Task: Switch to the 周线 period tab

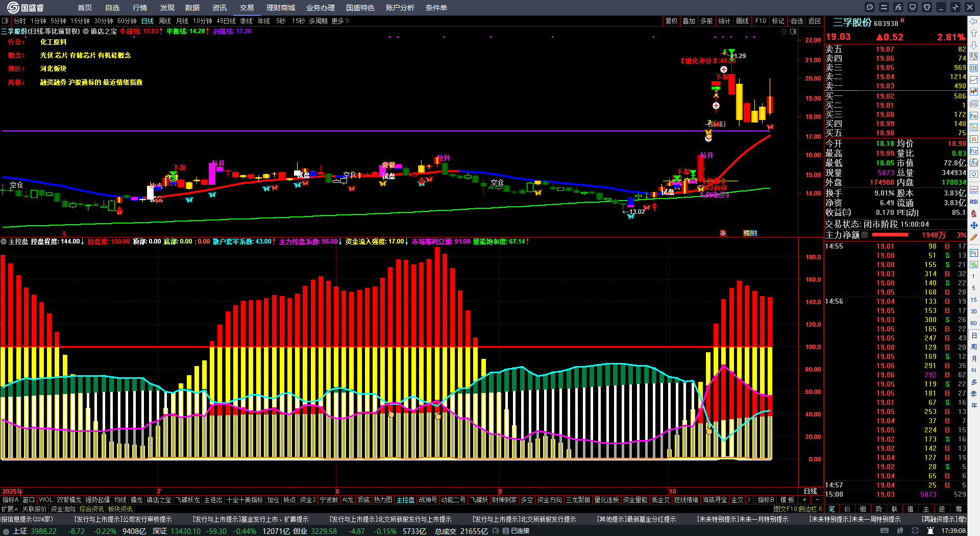Action: click(165, 21)
